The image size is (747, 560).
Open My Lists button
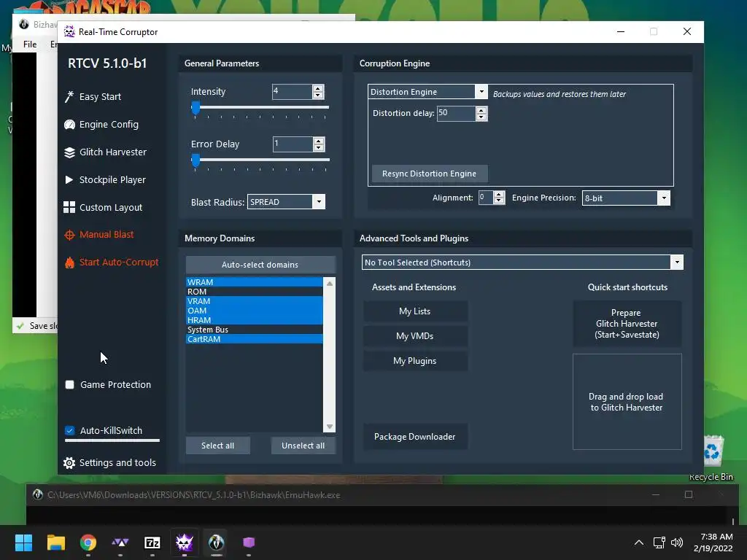pos(415,311)
